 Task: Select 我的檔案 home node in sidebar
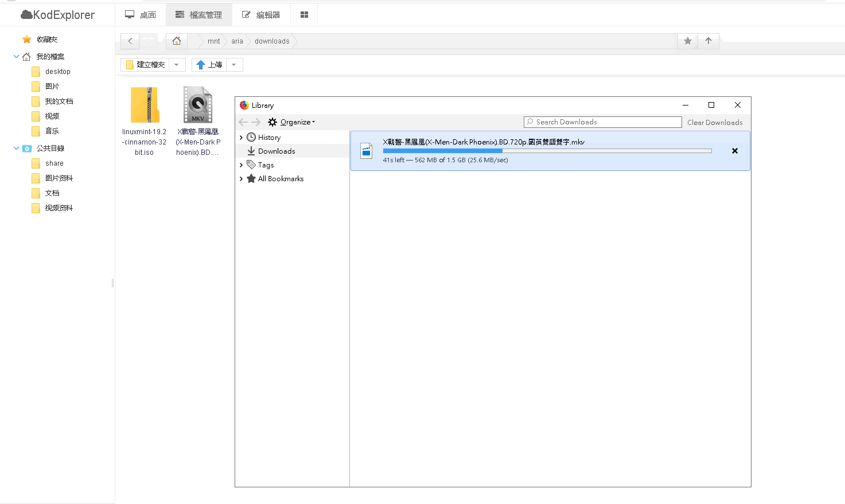(x=50, y=57)
